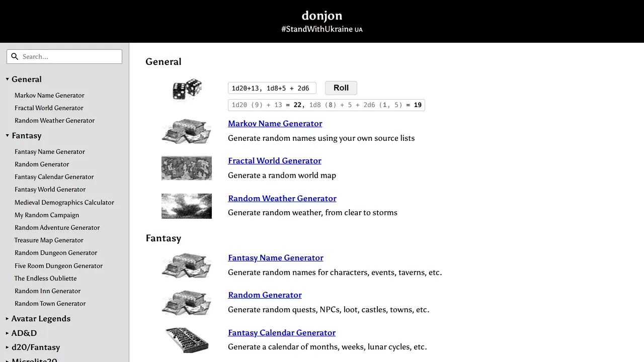Open the Markov Name Generator main link
644x362 pixels.
click(x=275, y=124)
